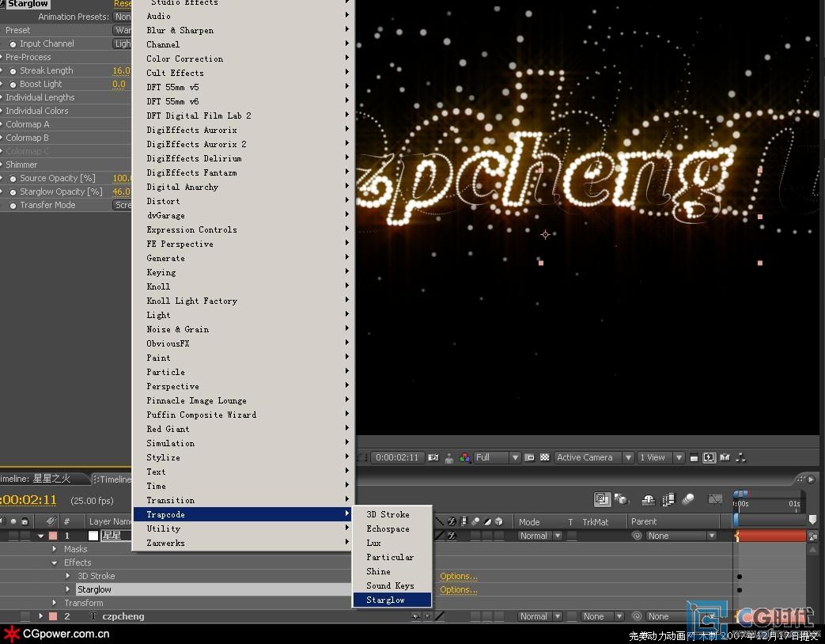Toggle hide shy layers icon
The width and height of the screenshot is (825, 644).
[x=649, y=499]
